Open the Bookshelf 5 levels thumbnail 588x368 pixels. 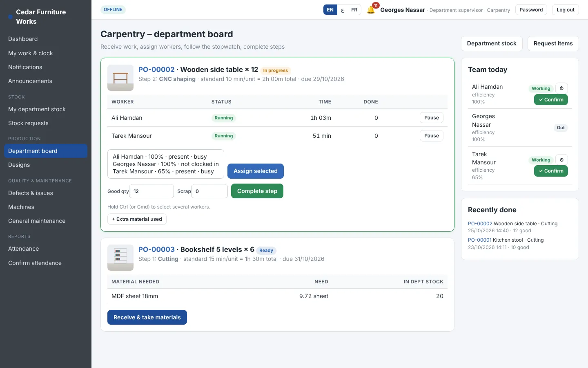click(x=120, y=258)
